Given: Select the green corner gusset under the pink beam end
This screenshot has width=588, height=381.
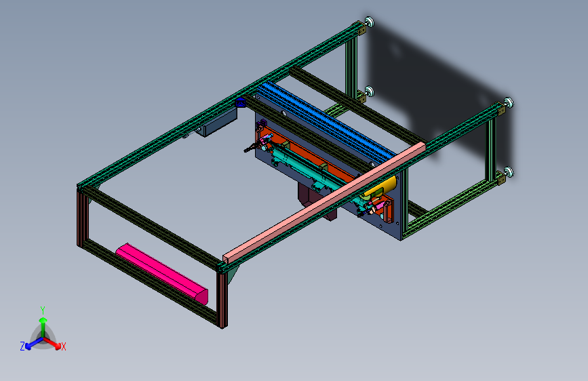Looking at the screenshot, I should pyautogui.click(x=233, y=273).
